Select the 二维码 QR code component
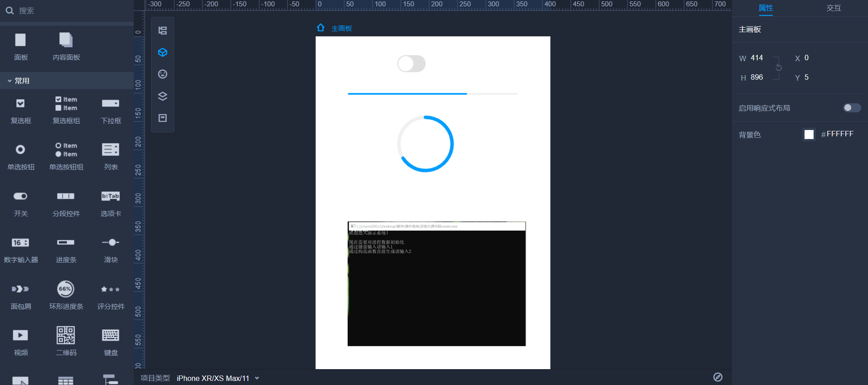This screenshot has width=868, height=385. [x=66, y=342]
